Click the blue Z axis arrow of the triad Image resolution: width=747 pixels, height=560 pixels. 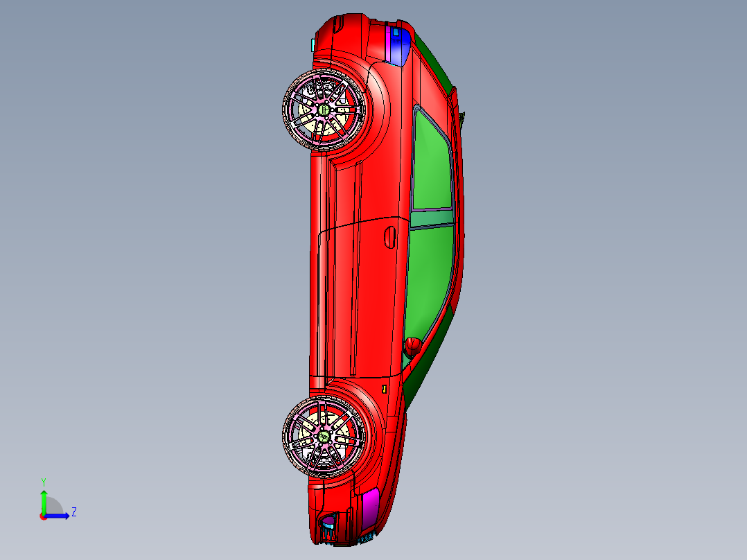58,516
